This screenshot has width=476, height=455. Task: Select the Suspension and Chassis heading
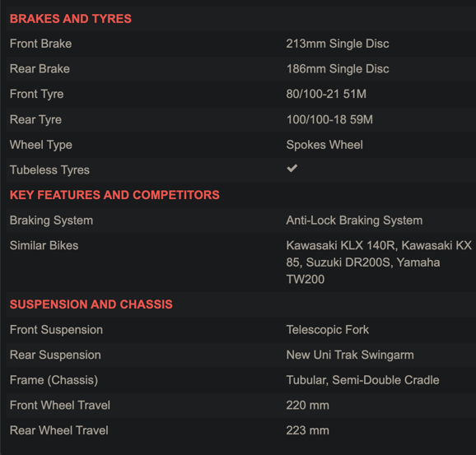click(x=91, y=304)
